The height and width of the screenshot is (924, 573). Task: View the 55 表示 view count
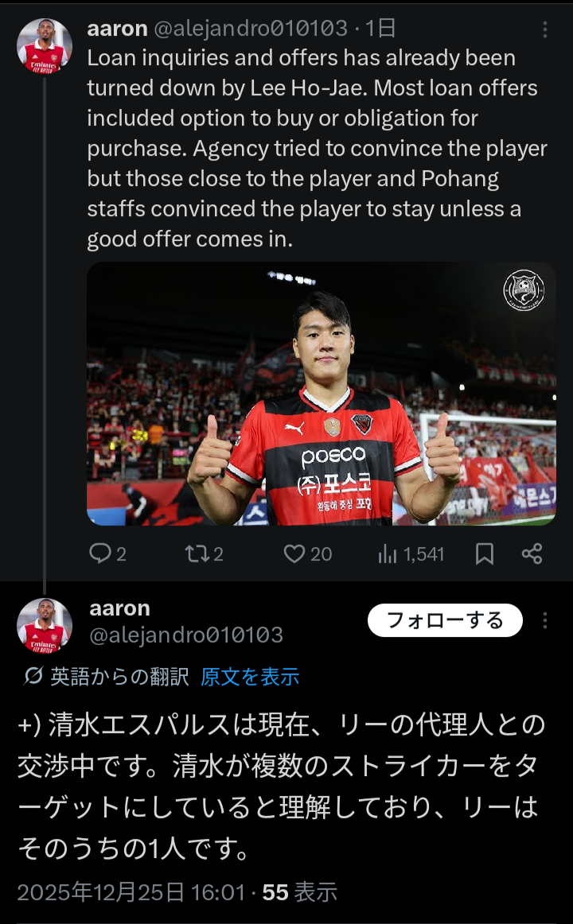pos(299,892)
